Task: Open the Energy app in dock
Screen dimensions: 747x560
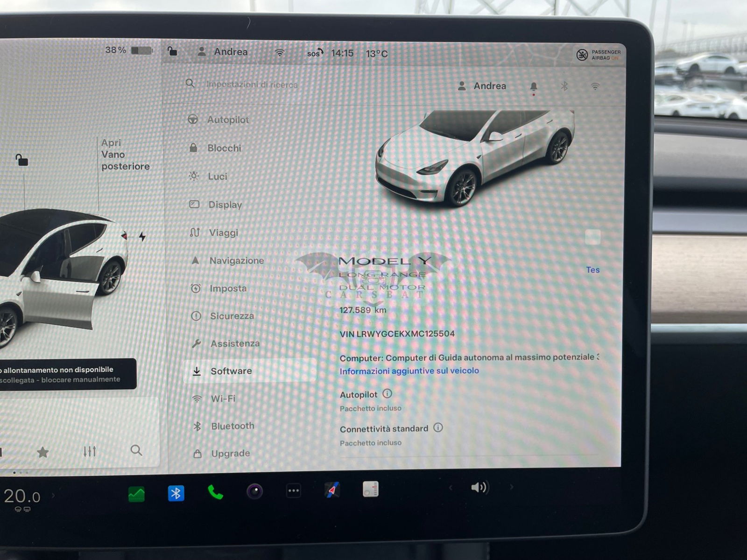Action: point(136,494)
